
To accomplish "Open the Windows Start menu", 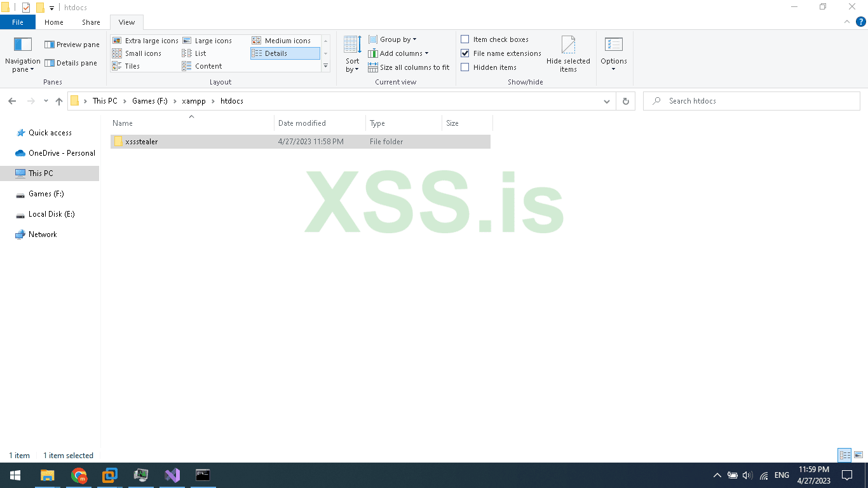I will pyautogui.click(x=15, y=475).
